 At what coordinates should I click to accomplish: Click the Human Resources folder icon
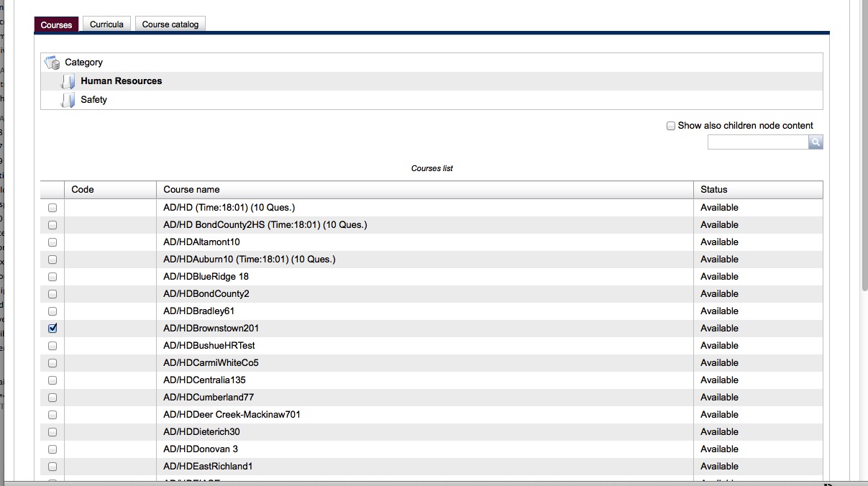pyautogui.click(x=68, y=81)
